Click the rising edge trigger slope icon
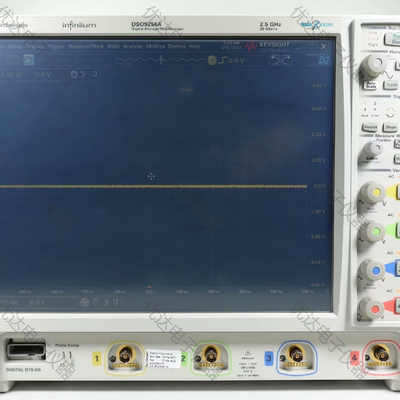The image size is (400, 400). point(223,60)
